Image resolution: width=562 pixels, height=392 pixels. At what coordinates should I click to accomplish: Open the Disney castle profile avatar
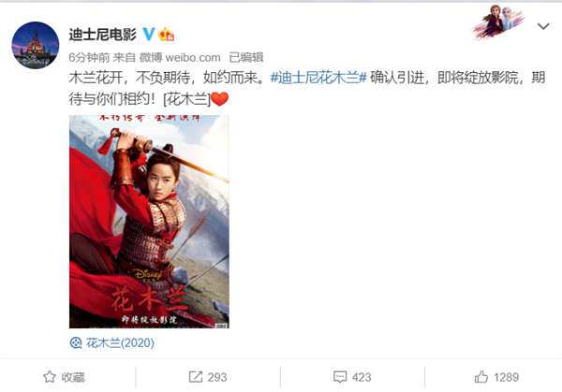pos(36,45)
